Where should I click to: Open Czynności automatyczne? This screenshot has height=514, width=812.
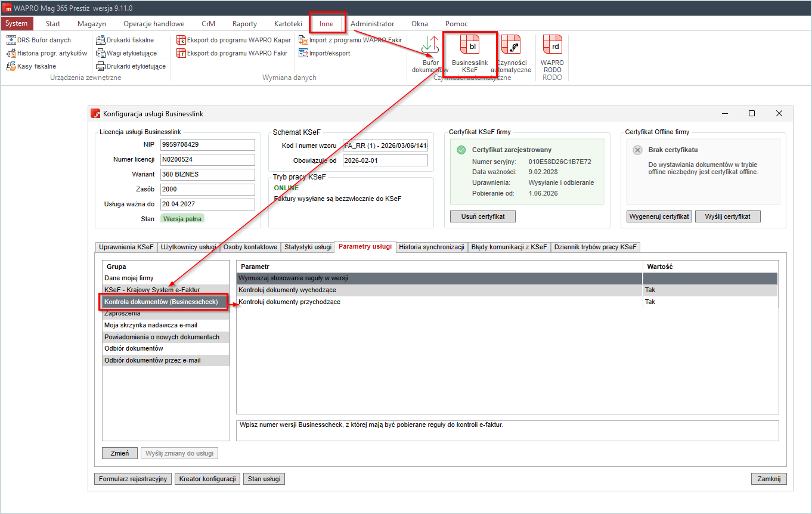click(511, 54)
